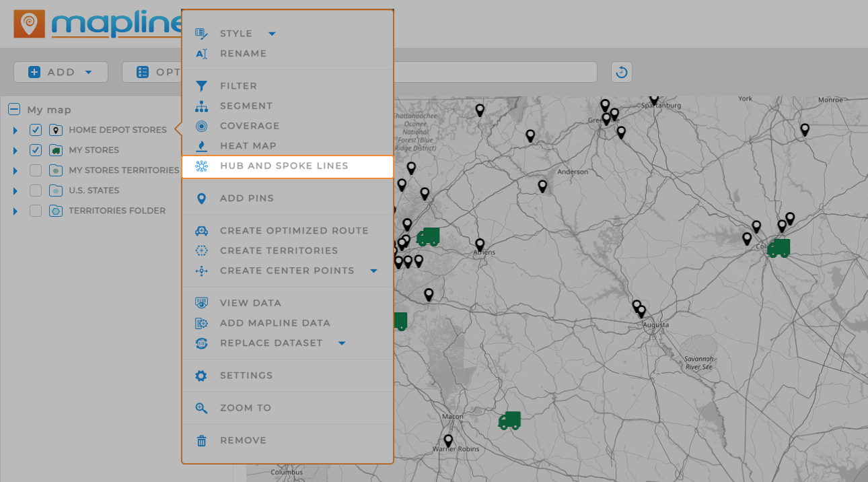This screenshot has width=868, height=482.
Task: Select VIEW DATA from the menu
Action: point(249,302)
